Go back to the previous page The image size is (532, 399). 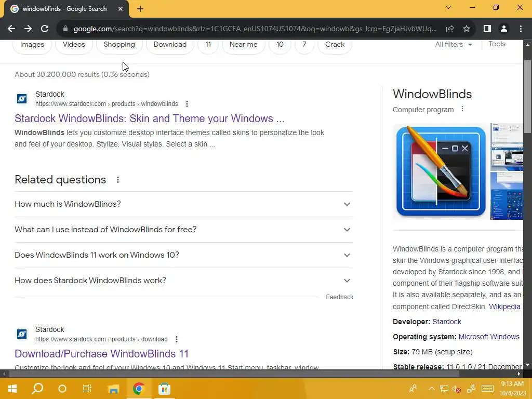pos(11,29)
